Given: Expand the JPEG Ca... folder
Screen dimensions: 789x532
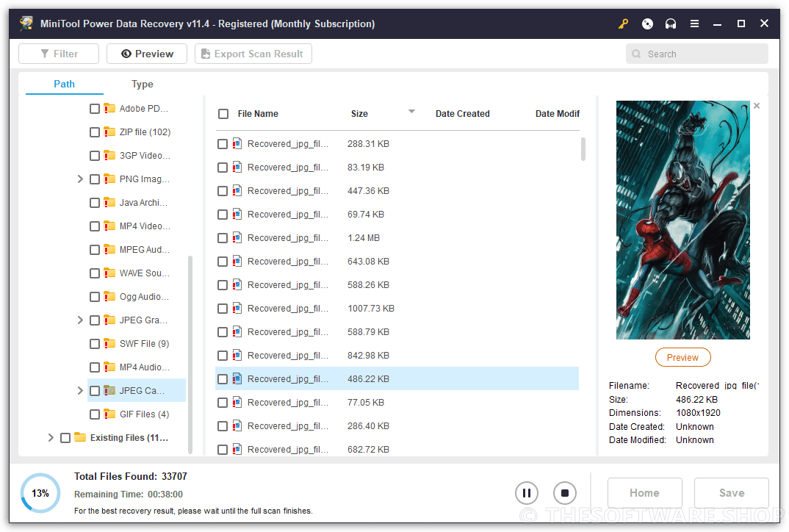Looking at the screenshot, I should [x=80, y=390].
